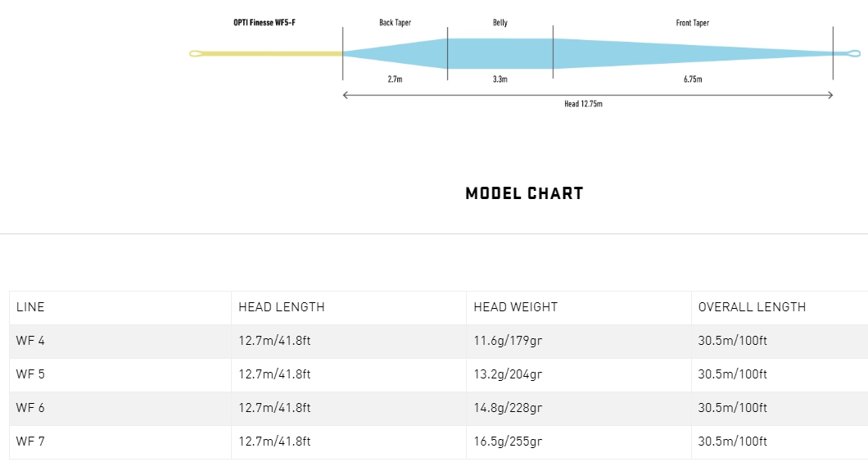Click the left loop of the line

[197, 54]
